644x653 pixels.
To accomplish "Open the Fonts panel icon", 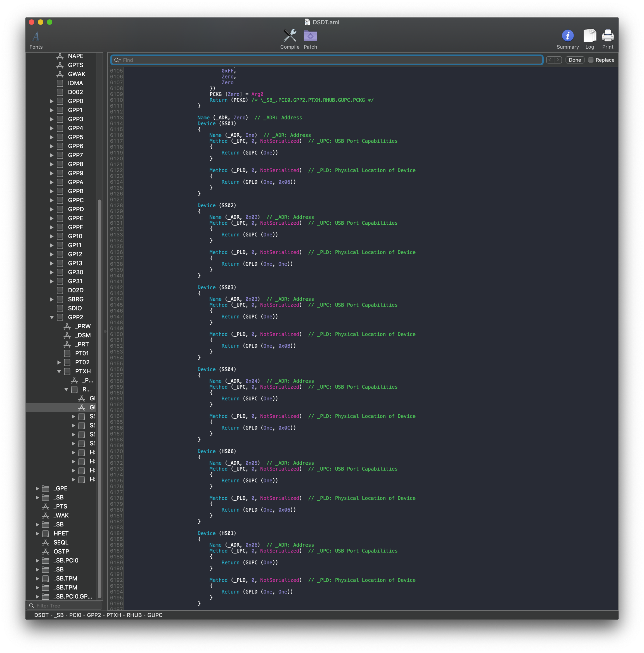I will [x=36, y=36].
